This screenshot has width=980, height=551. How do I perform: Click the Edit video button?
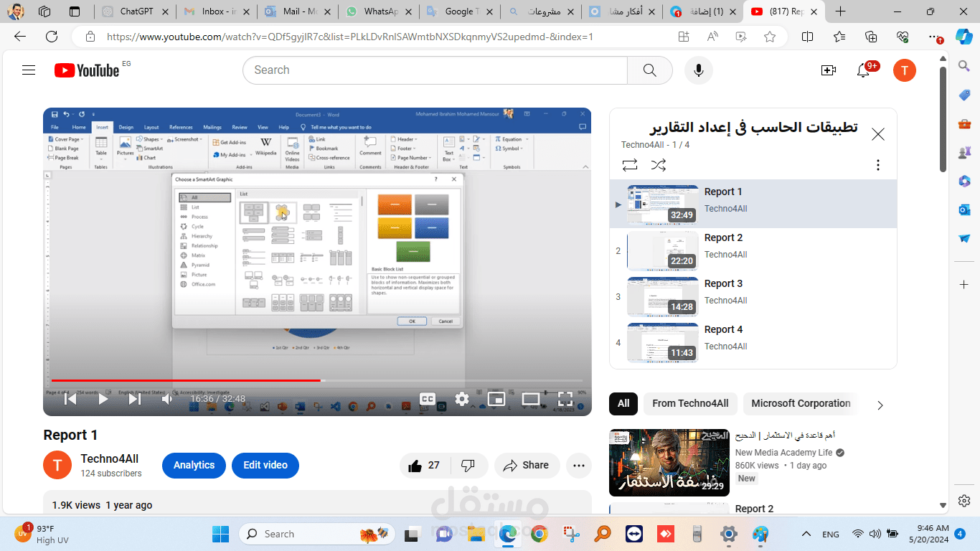click(265, 465)
